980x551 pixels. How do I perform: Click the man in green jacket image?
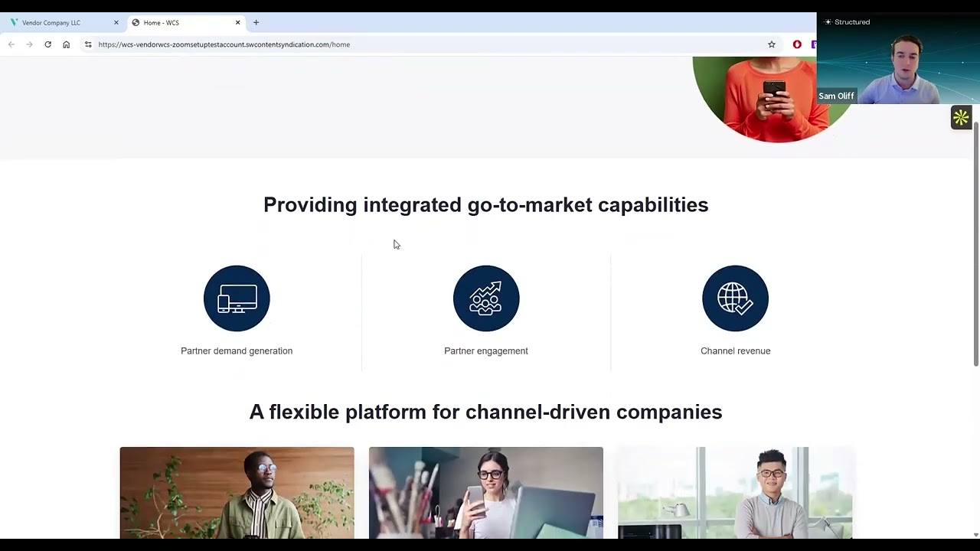pyautogui.click(x=237, y=492)
